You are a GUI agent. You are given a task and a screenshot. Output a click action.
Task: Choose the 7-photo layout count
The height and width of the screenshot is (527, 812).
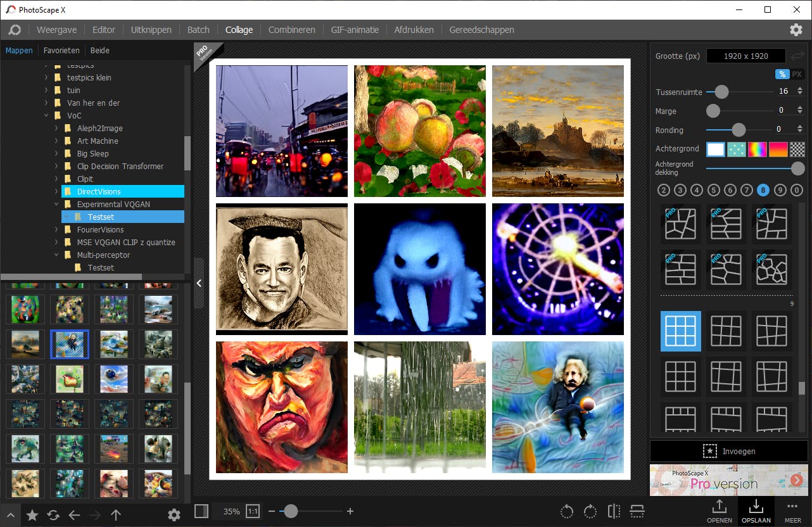pyautogui.click(x=747, y=190)
